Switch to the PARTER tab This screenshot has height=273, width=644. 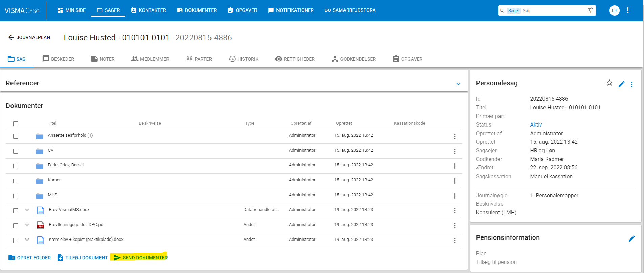coord(199,59)
